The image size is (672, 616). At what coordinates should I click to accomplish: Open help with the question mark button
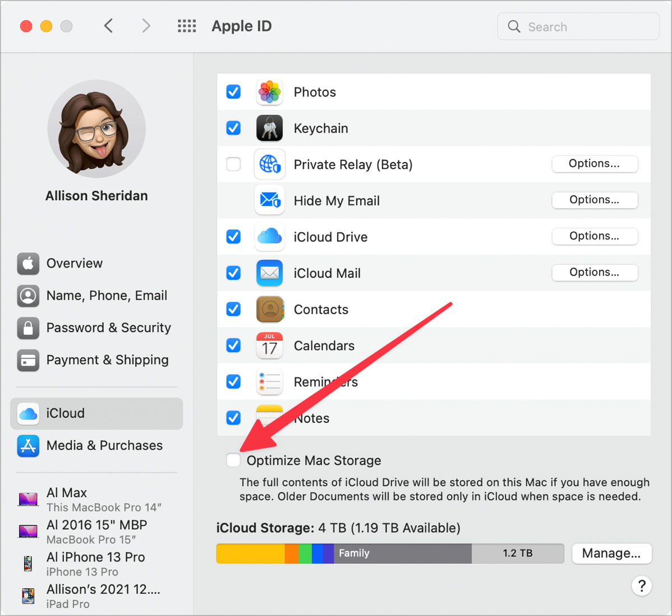[641, 586]
